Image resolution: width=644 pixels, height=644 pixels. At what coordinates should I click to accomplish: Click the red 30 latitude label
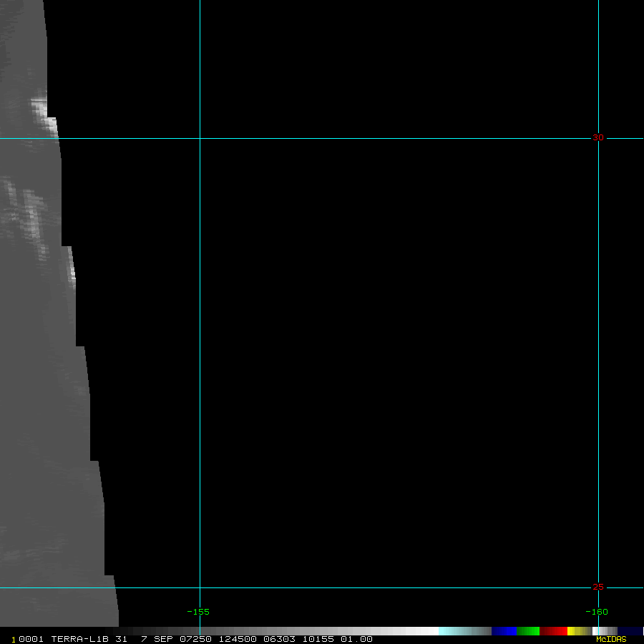click(x=597, y=137)
